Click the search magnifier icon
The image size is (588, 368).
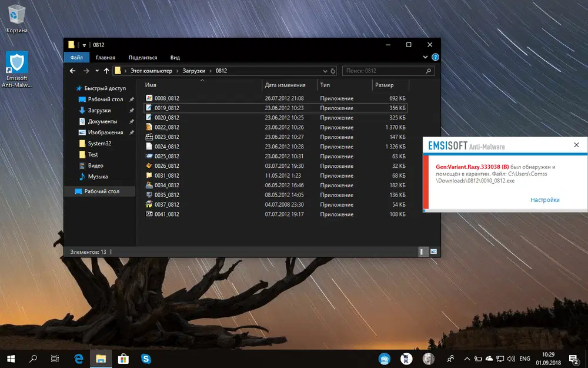tap(428, 71)
